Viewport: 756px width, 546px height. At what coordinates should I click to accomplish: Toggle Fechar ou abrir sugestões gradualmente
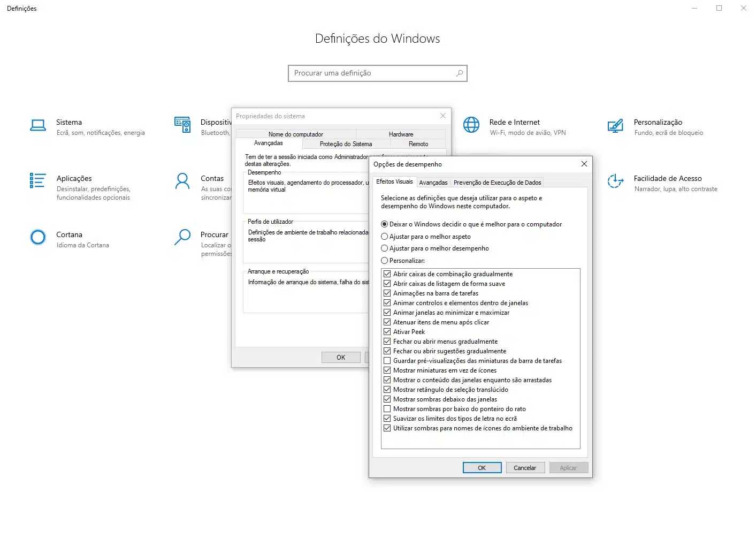pyautogui.click(x=387, y=351)
